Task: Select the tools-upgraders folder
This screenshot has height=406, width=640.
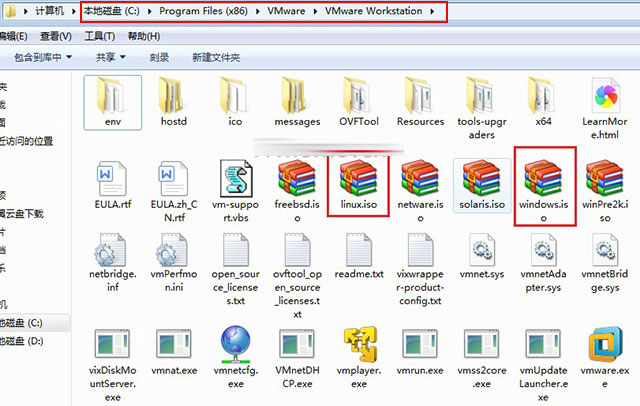Action: tap(482, 109)
